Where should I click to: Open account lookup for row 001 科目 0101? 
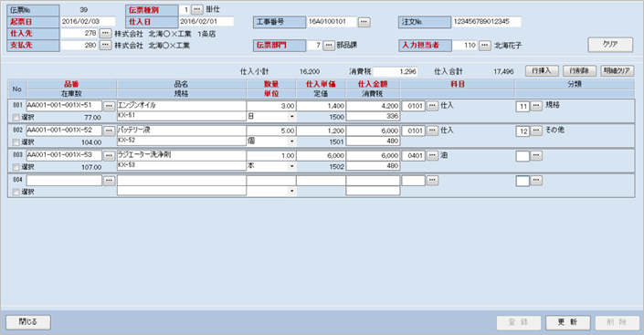(x=432, y=106)
